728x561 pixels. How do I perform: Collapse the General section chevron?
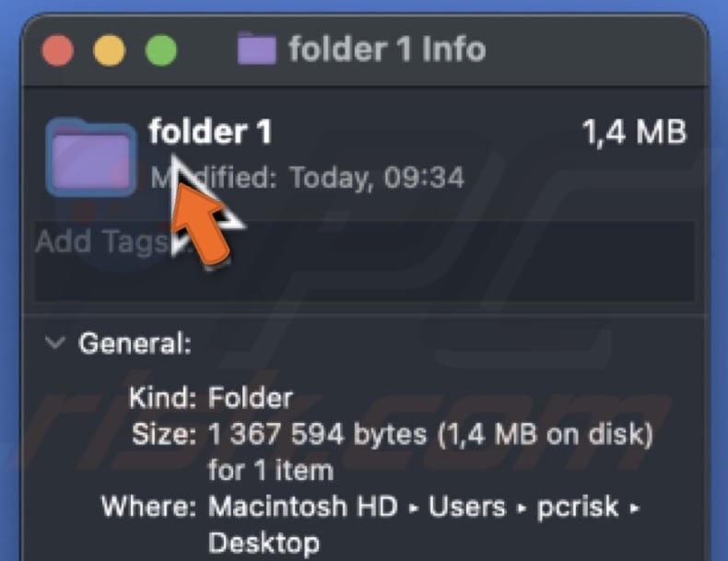(55, 344)
